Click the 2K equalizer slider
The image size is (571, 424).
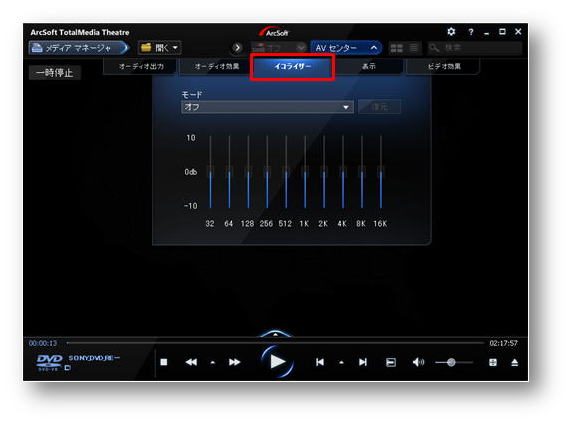pyautogui.click(x=324, y=172)
